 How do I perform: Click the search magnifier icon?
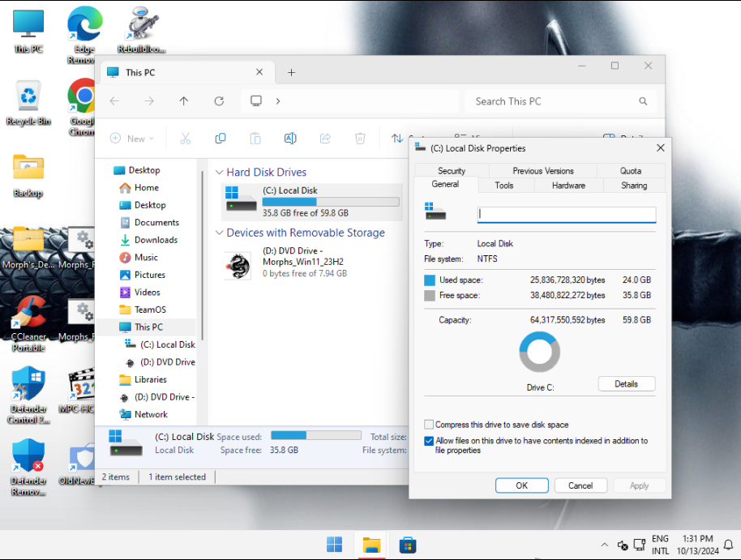643,101
